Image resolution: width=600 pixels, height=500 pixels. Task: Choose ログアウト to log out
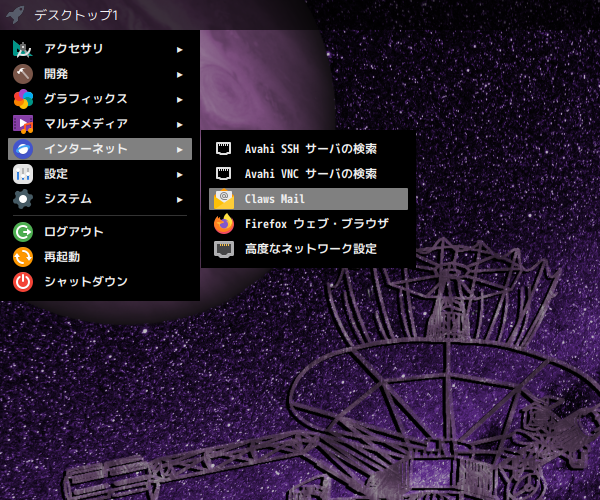(x=100, y=232)
